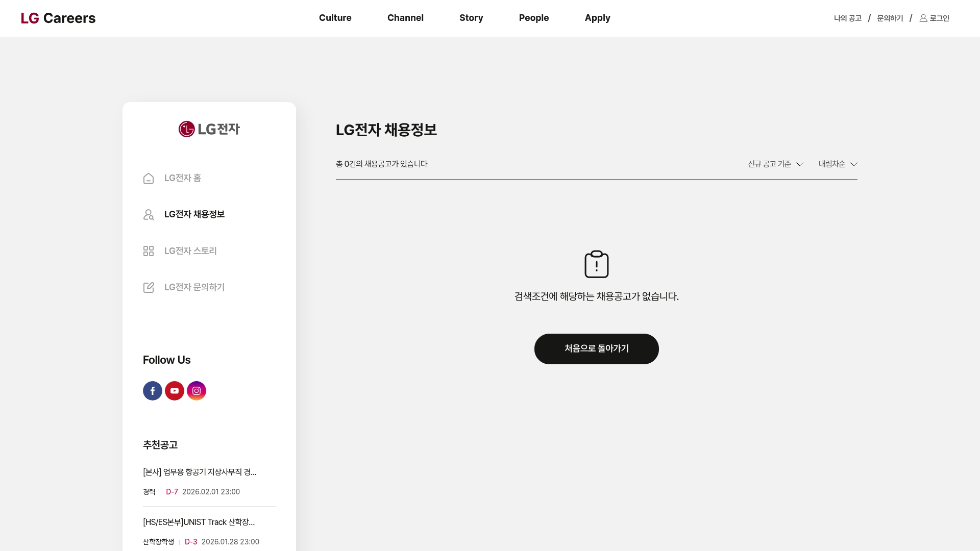
Task: Click the home icon next to LG전자 홈
Action: (148, 179)
